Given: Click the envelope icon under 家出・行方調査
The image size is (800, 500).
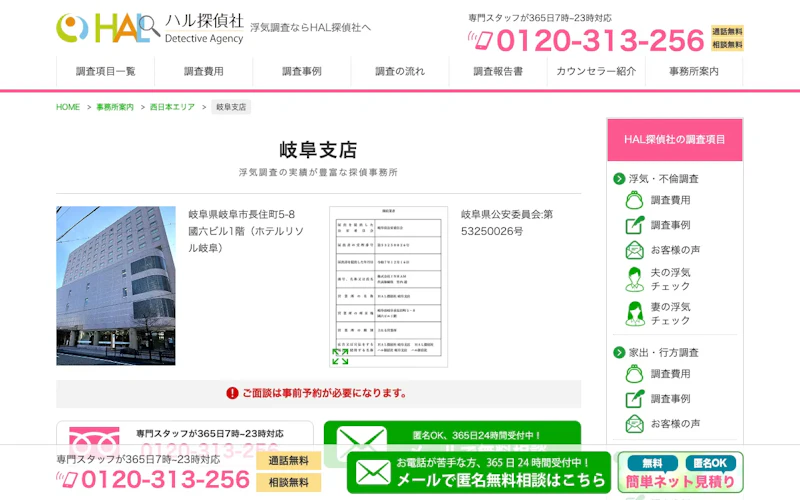Looking at the screenshot, I should [x=635, y=424].
